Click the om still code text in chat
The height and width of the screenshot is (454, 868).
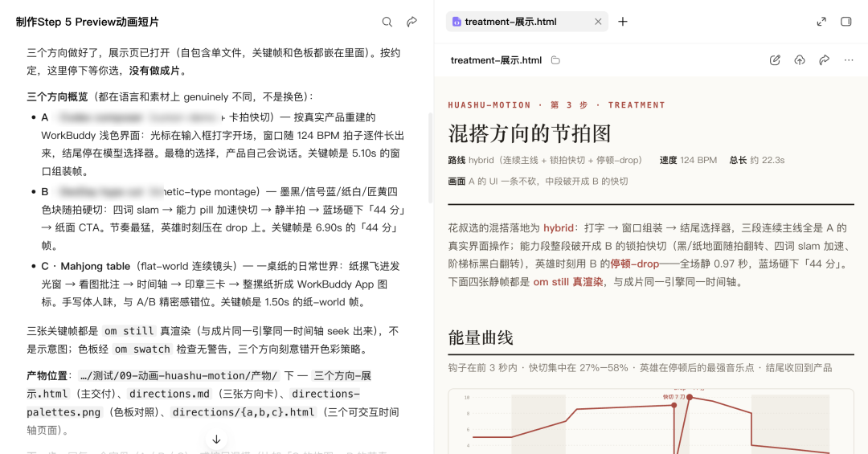pos(129,331)
